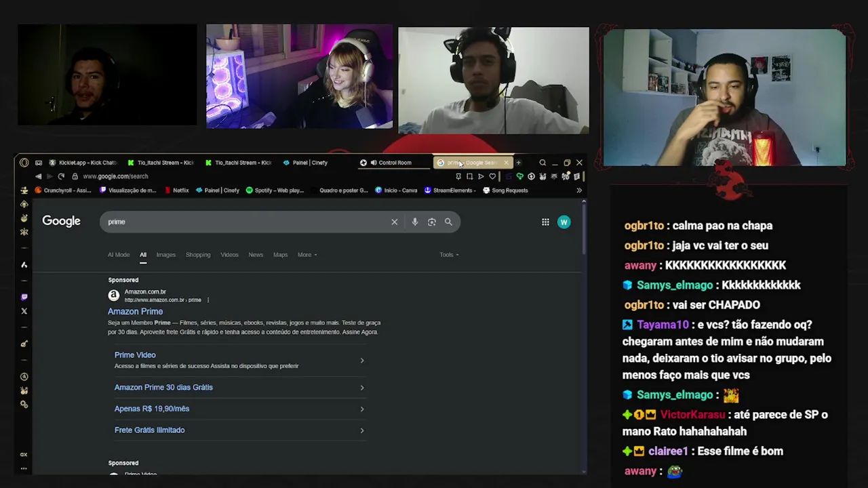
Task: Open the Netflix bookmark
Action: click(x=177, y=190)
